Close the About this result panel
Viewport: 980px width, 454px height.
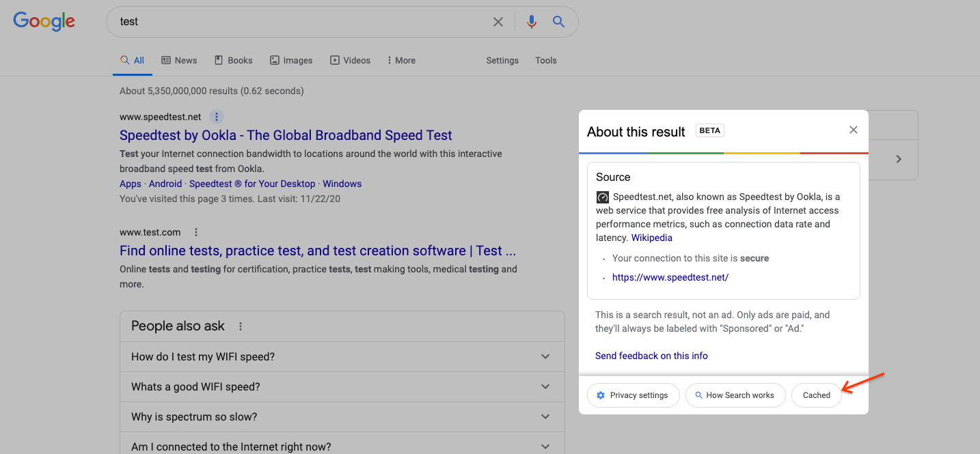tap(853, 129)
